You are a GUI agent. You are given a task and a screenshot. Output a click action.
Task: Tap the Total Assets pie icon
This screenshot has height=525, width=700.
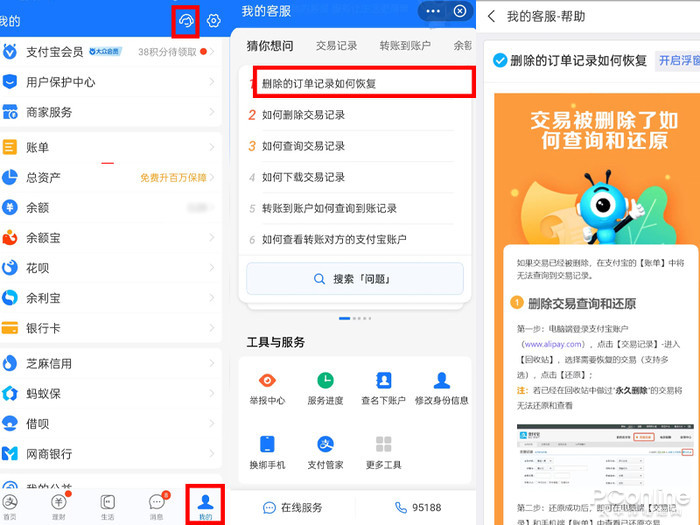point(10,177)
